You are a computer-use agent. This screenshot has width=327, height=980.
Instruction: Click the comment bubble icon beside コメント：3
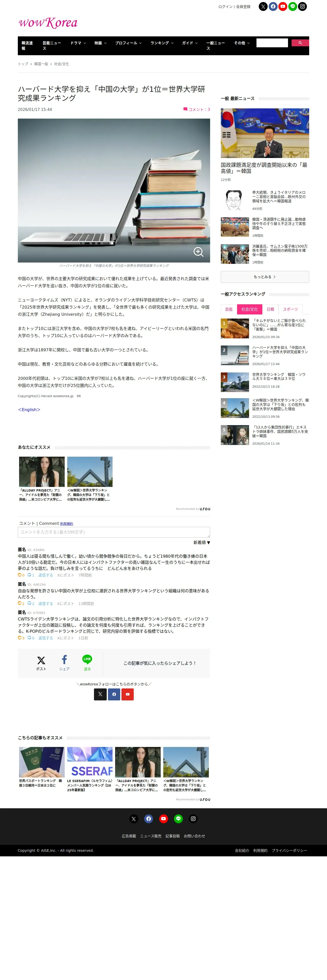tap(185, 109)
